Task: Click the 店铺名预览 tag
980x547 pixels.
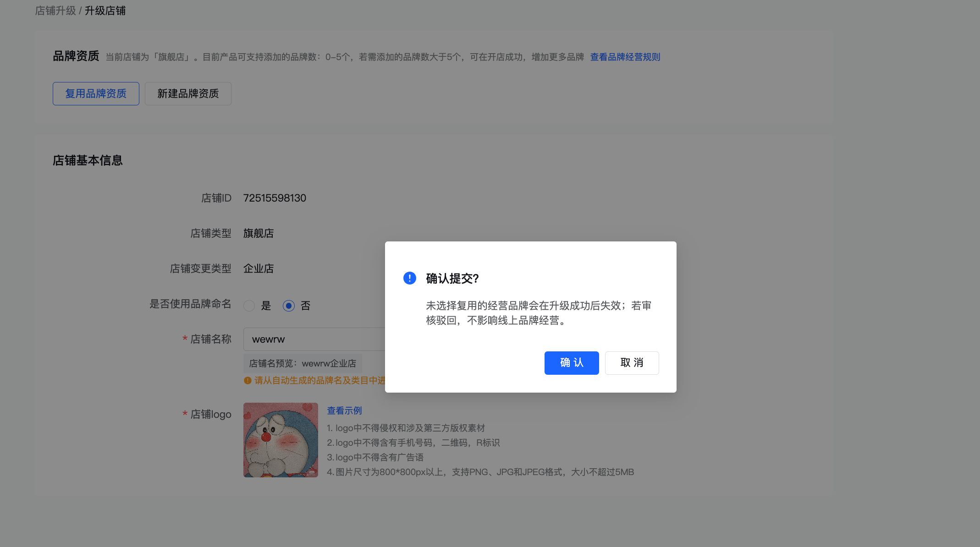Action: click(x=303, y=363)
